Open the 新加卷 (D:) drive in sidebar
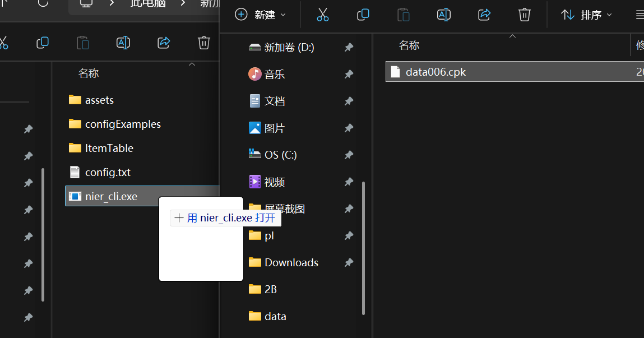Viewport: 644px width, 338px height. (289, 48)
